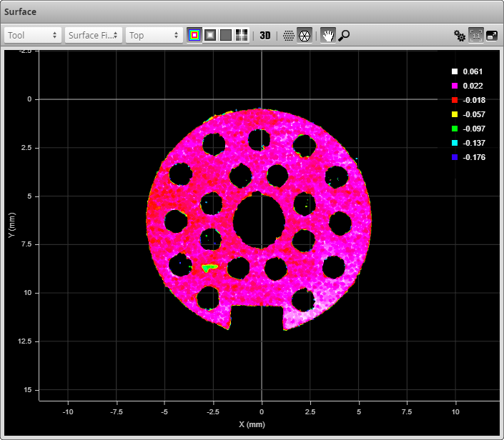Select the magnifier zoom tool
Image resolution: width=504 pixels, height=440 pixels.
(x=344, y=35)
